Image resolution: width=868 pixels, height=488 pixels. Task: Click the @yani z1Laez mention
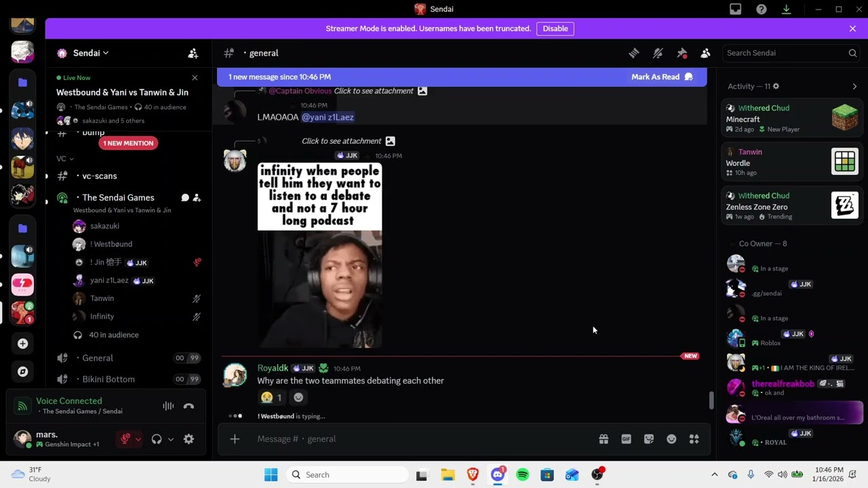click(x=328, y=117)
